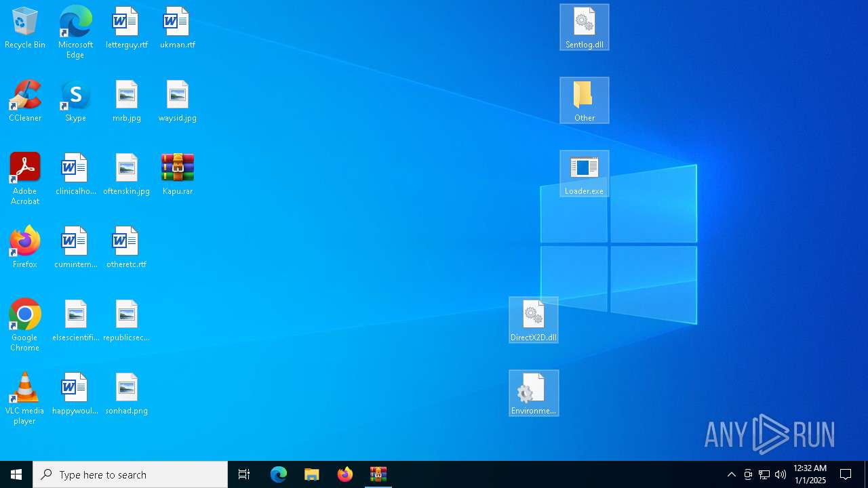
Task: Show hidden system tray icons
Action: (732, 474)
